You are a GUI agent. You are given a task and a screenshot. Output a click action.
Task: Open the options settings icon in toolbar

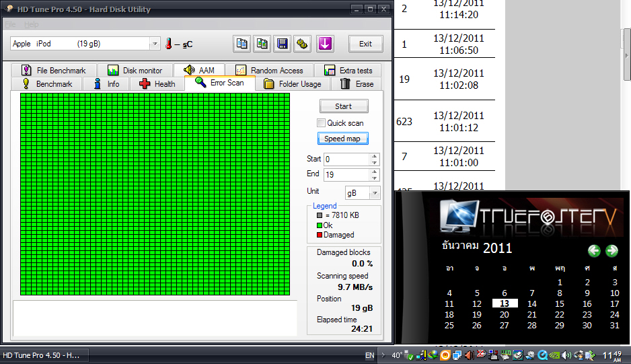pos(303,44)
